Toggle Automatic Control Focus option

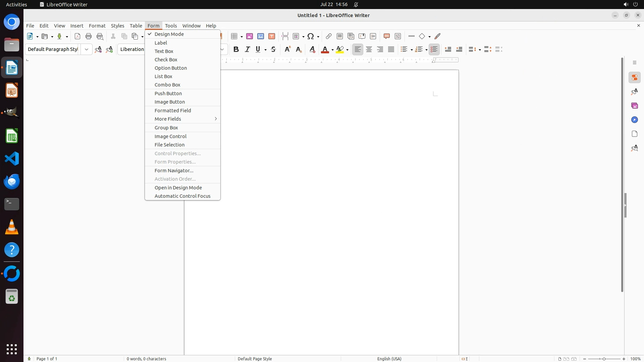(x=182, y=196)
